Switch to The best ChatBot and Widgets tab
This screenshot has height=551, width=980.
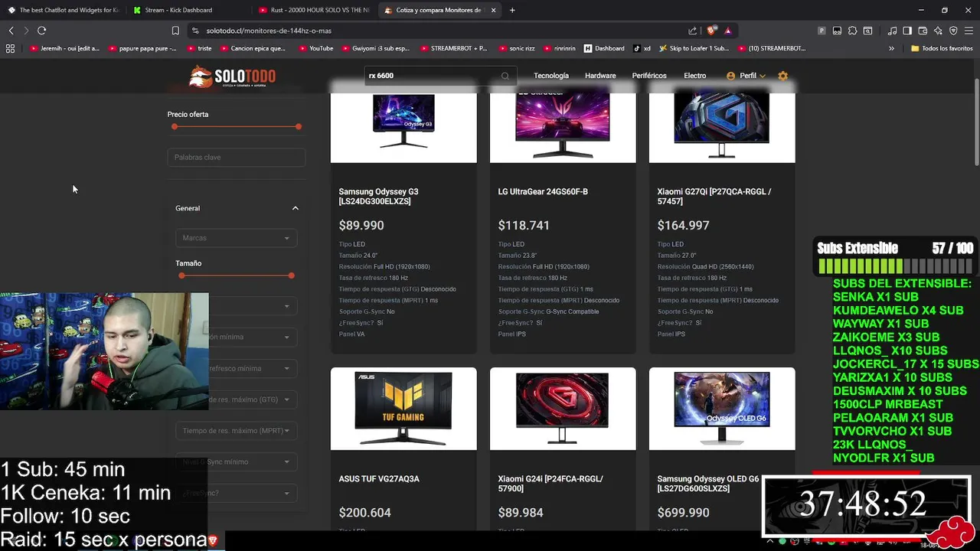[64, 10]
